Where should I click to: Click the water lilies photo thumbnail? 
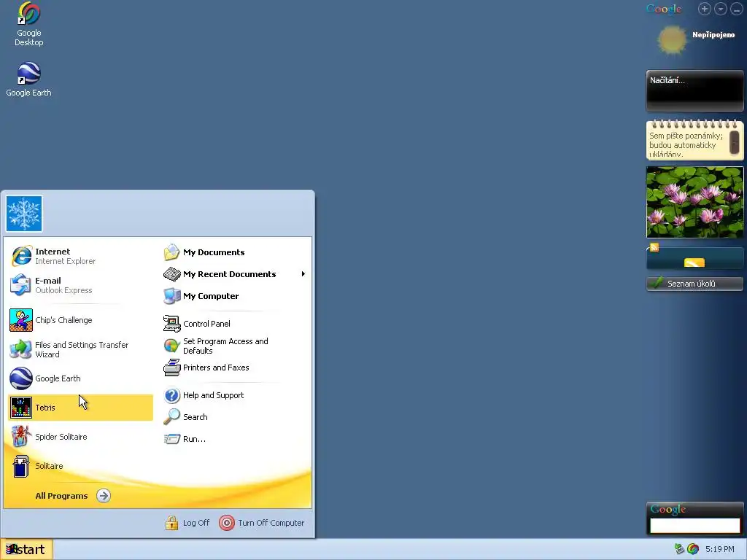694,202
